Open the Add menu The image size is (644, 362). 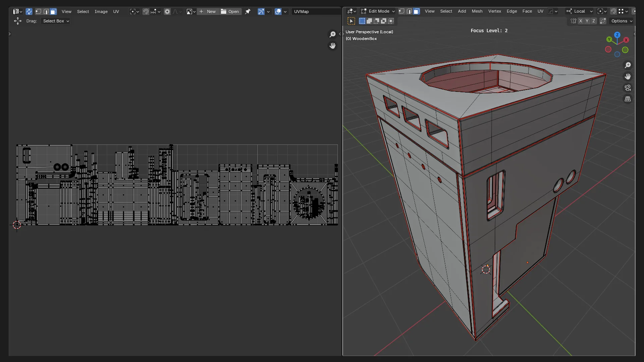coord(462,11)
